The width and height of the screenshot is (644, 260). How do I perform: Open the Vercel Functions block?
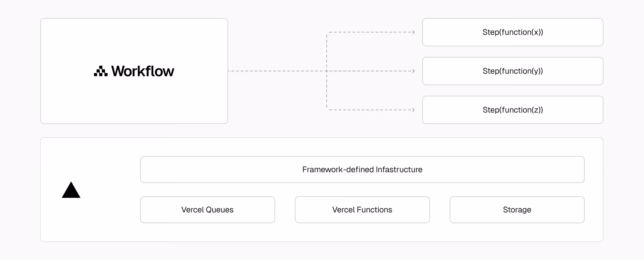click(362, 210)
